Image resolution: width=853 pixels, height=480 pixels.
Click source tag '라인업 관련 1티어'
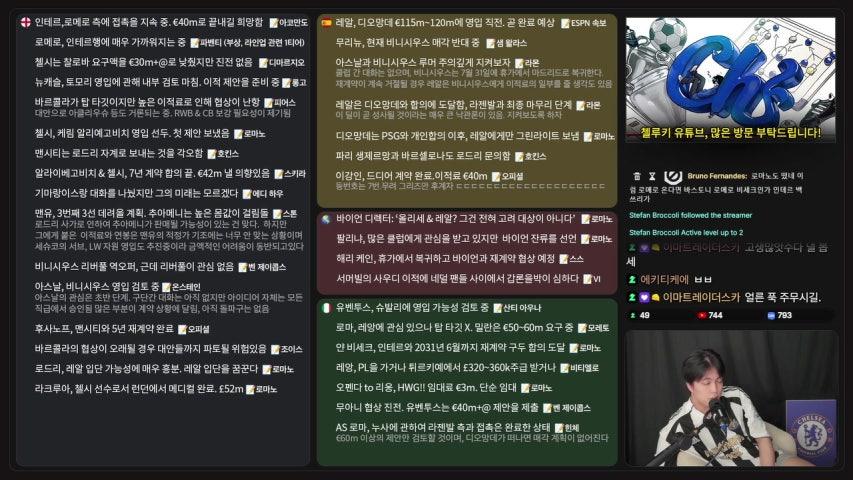pos(274,43)
